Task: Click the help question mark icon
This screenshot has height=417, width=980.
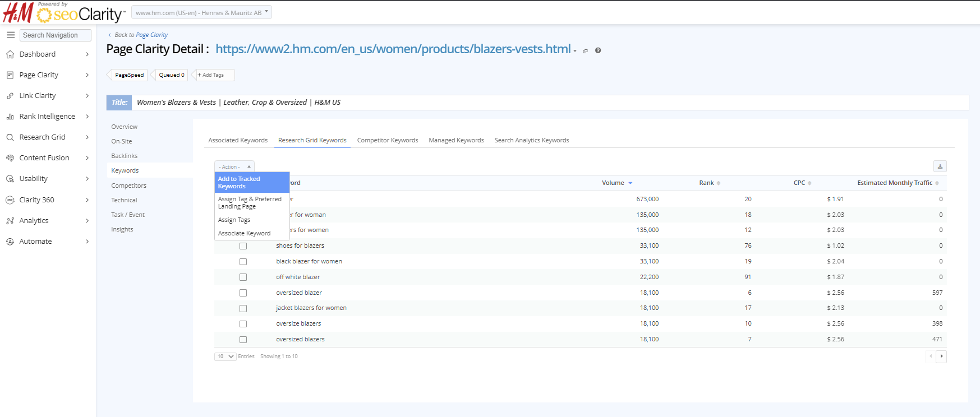Action: point(598,50)
